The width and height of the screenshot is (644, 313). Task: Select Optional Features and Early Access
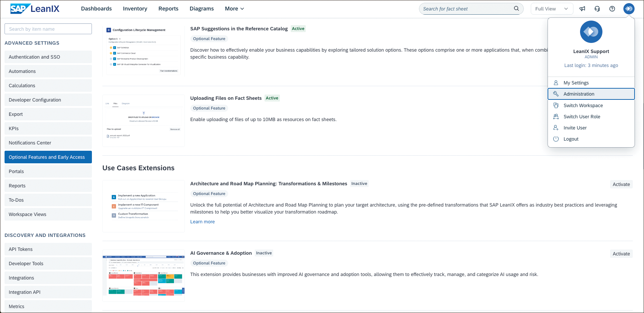[x=48, y=157]
